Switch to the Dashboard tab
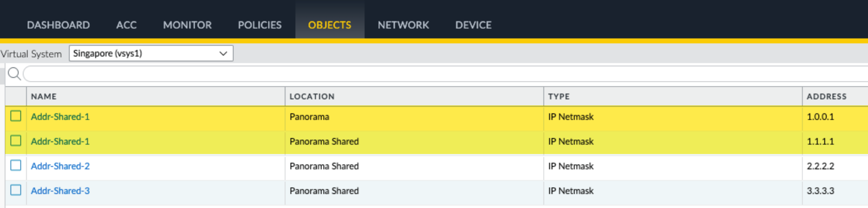The width and height of the screenshot is (868, 208). coord(58,25)
